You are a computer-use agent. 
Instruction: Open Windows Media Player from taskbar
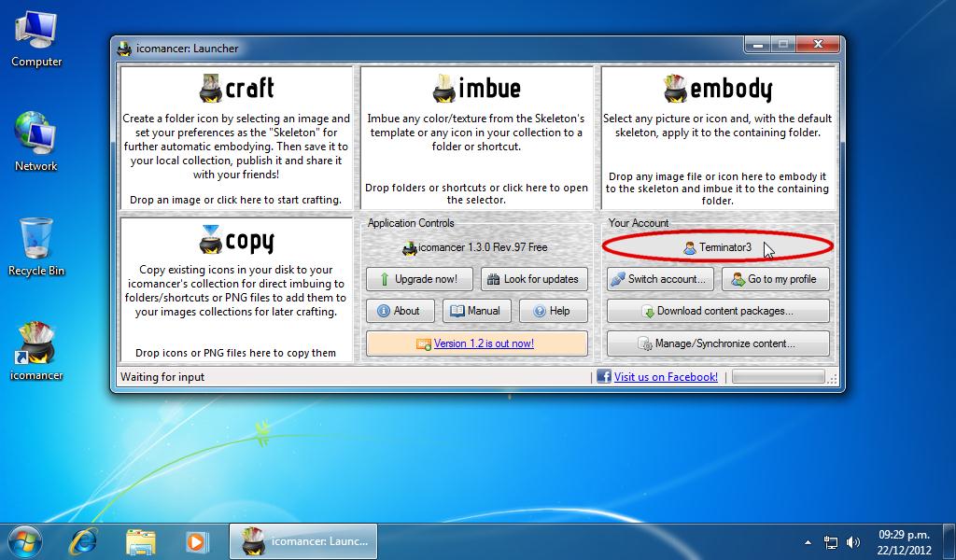point(196,541)
